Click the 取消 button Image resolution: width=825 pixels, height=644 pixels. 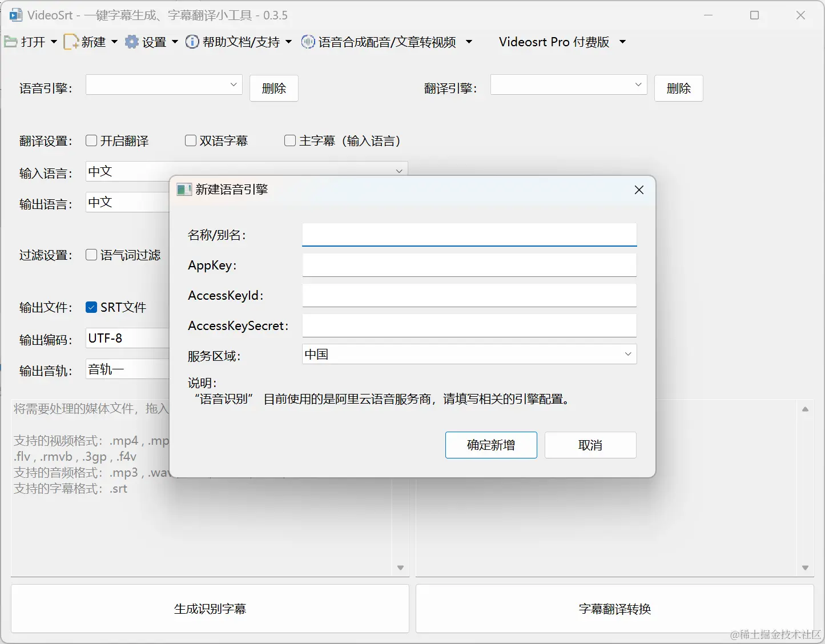(590, 445)
